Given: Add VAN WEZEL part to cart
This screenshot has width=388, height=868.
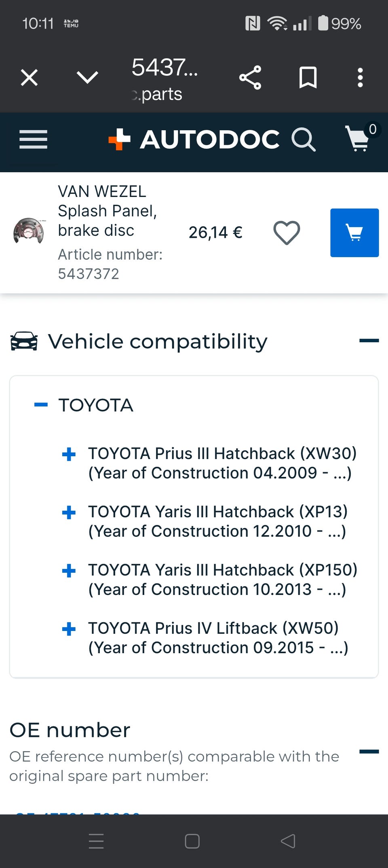Looking at the screenshot, I should [354, 233].
